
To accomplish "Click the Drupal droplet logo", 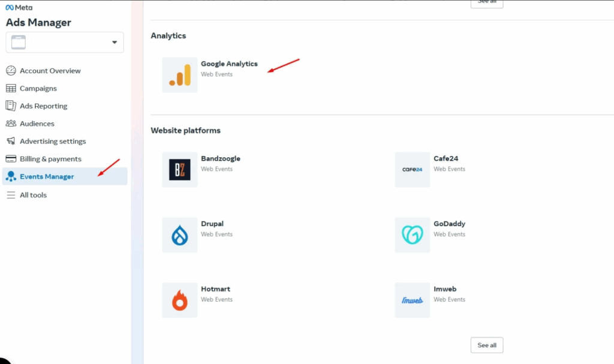I will tap(179, 235).
